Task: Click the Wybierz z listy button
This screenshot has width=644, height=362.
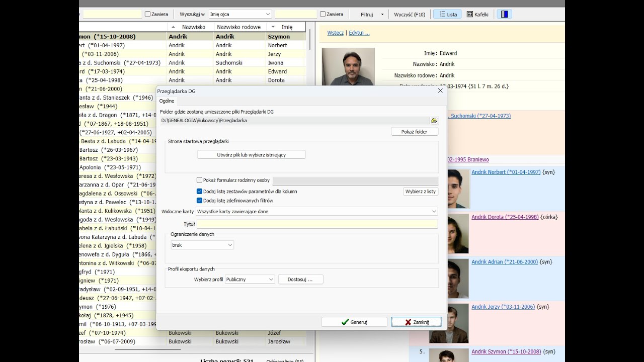Action: click(421, 192)
